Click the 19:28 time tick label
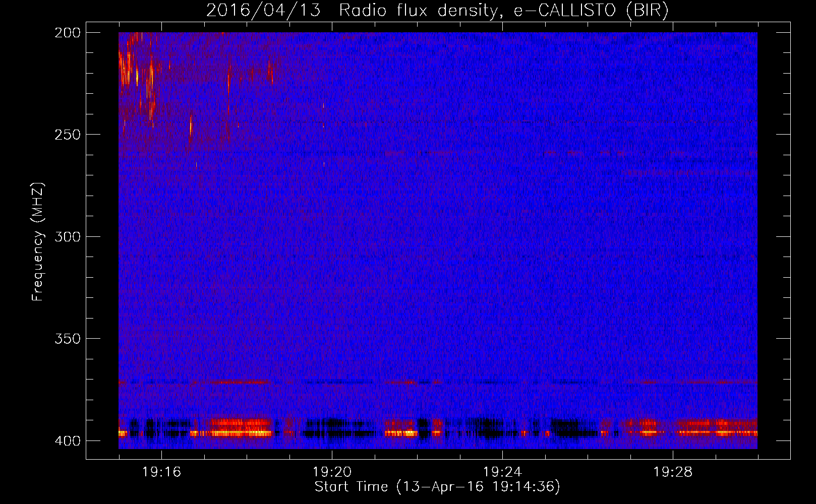Image resolution: width=816 pixels, height=504 pixels. pos(673,472)
